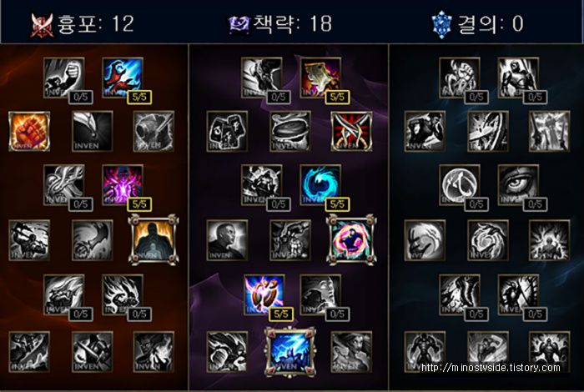Viewport: 584px width, 392px height.
Task: Select the red crossed-blades Assassin mastery
Action: click(x=351, y=131)
